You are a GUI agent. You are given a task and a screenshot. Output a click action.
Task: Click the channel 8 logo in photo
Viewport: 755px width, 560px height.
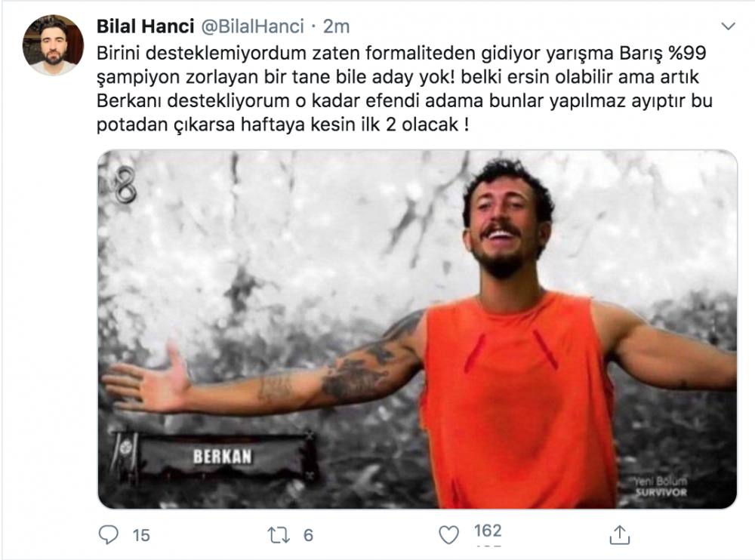tap(125, 184)
